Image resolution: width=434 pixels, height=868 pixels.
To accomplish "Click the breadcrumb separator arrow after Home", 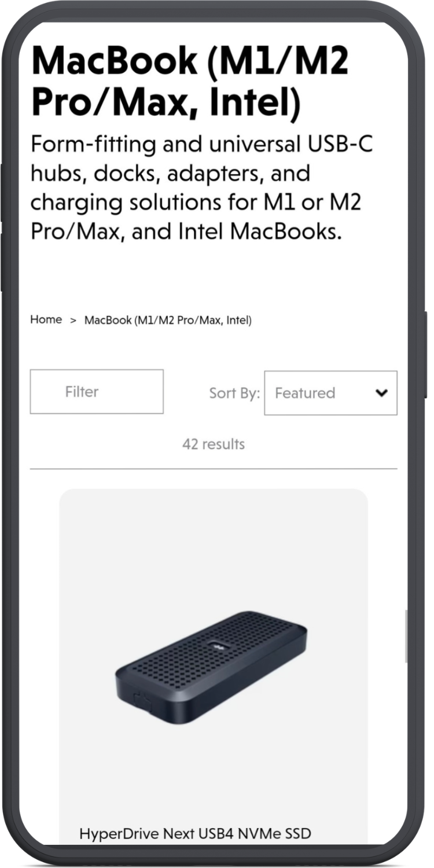I will click(73, 320).
